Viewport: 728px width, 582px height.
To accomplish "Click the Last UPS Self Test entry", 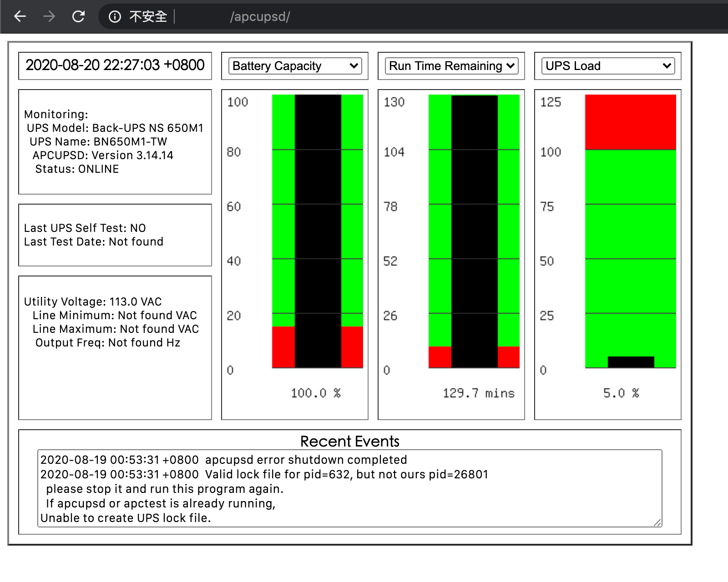I will coord(85,228).
